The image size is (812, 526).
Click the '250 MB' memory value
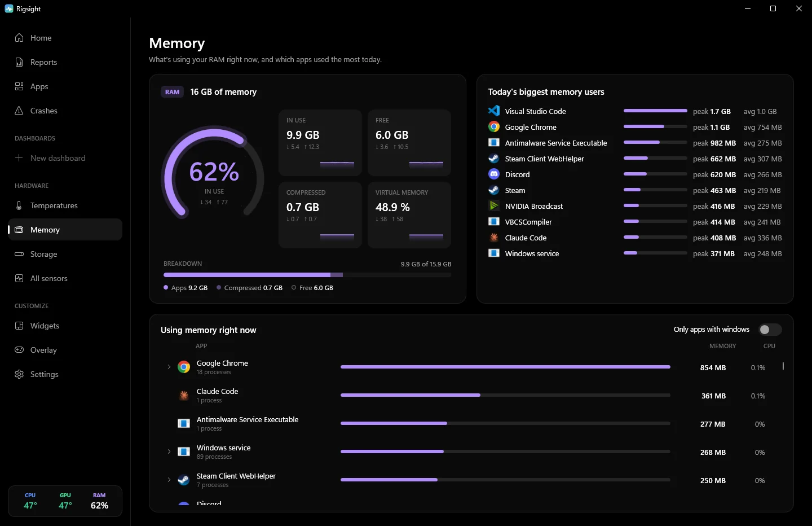(x=713, y=480)
